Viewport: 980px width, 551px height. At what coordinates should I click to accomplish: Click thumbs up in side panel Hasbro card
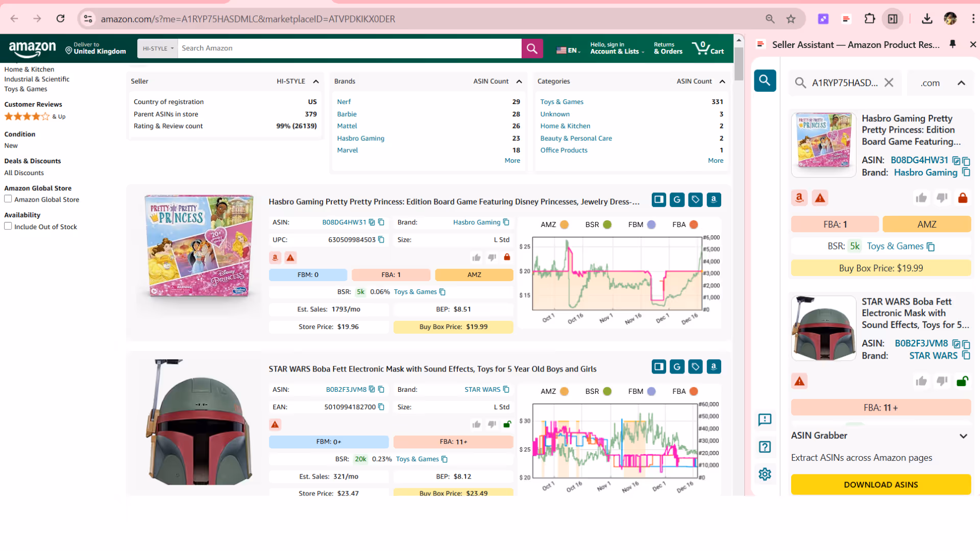(921, 197)
